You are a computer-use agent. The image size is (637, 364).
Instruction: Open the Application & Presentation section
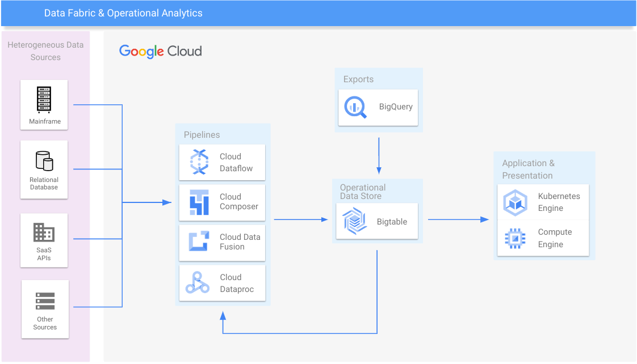(x=528, y=169)
